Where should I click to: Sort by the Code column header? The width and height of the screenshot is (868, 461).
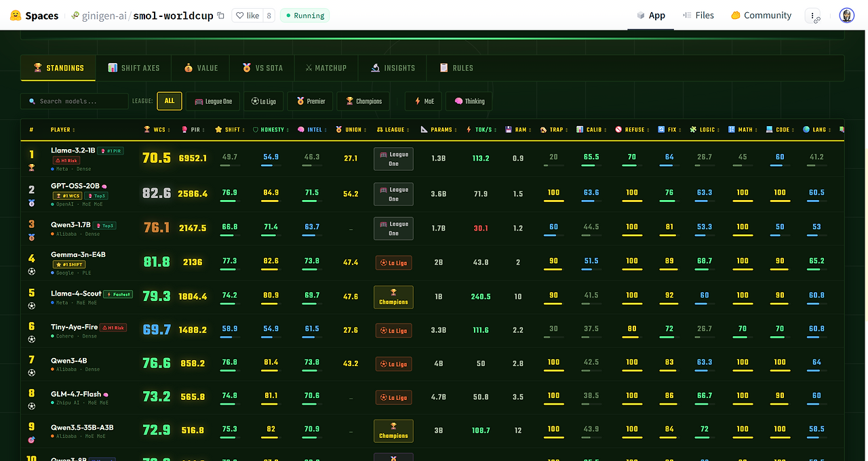(x=780, y=129)
